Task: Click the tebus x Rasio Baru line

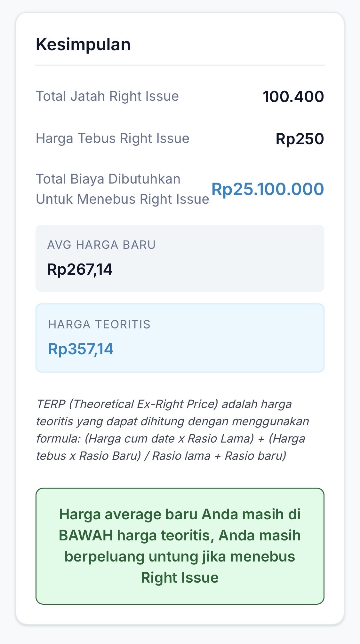Action: pos(88,456)
